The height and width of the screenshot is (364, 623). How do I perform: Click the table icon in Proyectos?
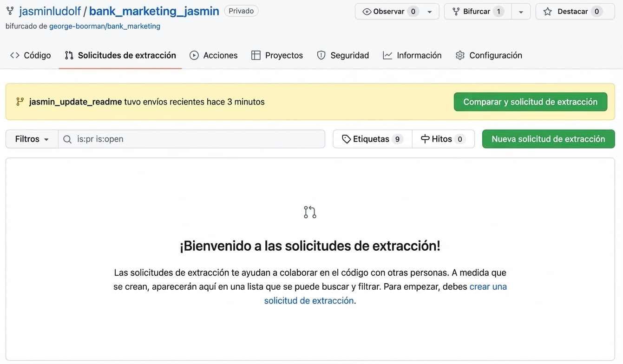256,55
